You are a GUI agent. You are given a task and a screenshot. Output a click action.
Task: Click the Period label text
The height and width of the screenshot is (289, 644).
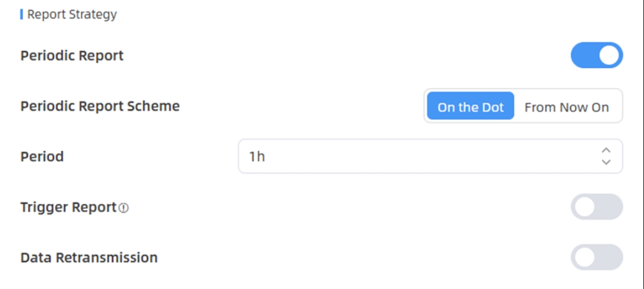pyautogui.click(x=42, y=156)
